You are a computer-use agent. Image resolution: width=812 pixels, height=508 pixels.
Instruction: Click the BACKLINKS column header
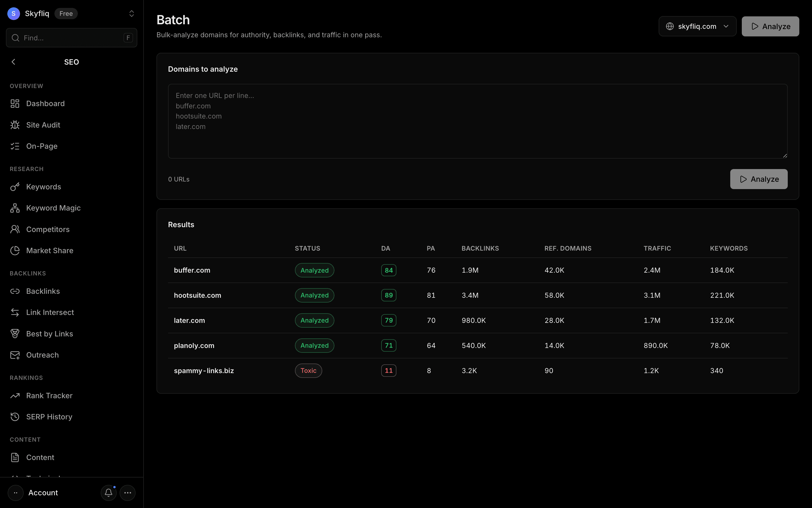point(480,248)
